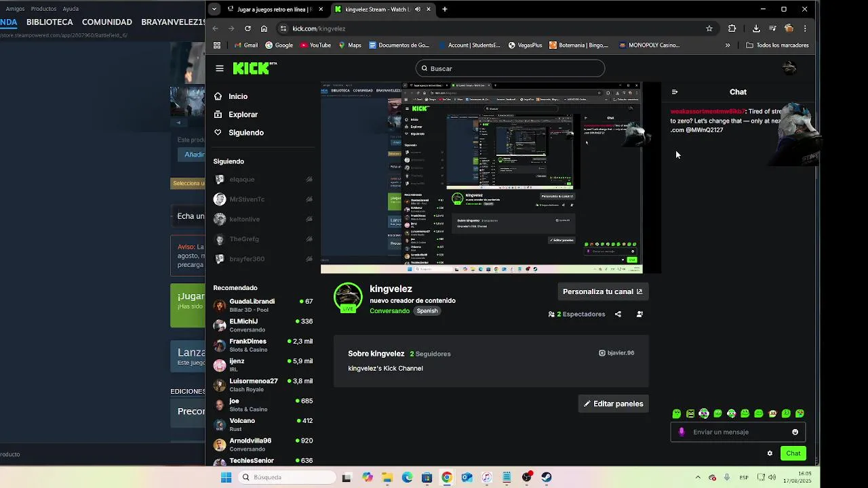Open followed channel keltonlive
The image size is (868, 488).
(263, 219)
